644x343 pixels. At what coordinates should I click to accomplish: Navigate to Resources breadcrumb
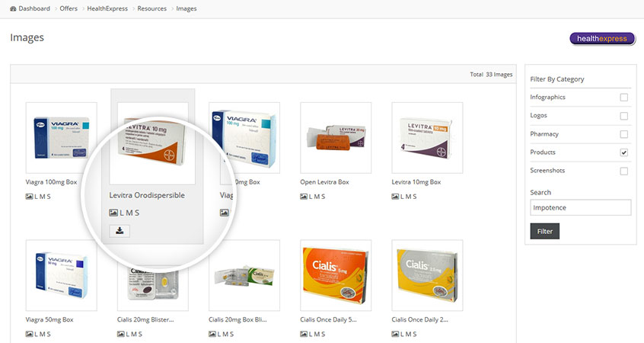click(x=152, y=8)
